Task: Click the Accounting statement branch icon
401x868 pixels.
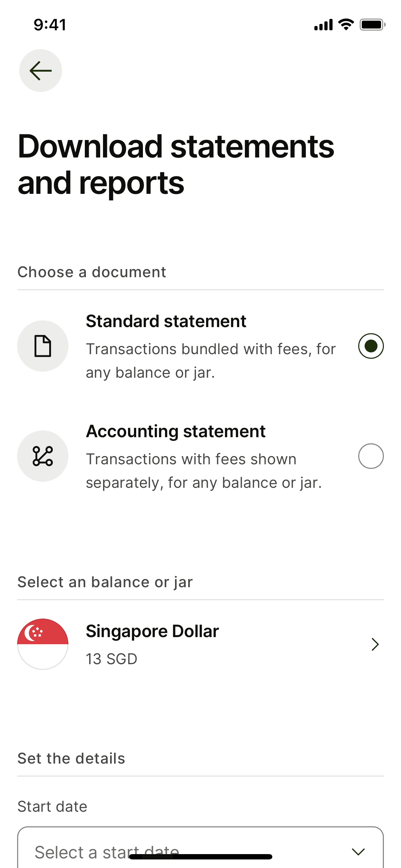Action: click(43, 456)
